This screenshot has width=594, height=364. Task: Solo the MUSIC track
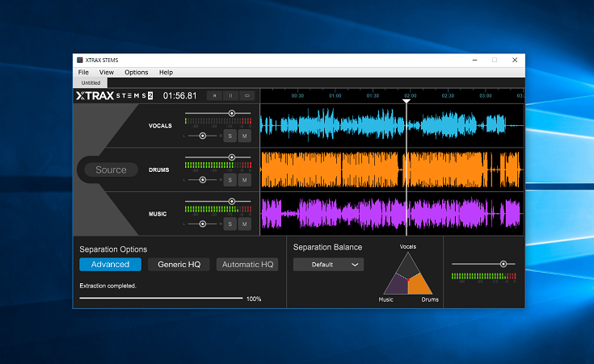[230, 224]
